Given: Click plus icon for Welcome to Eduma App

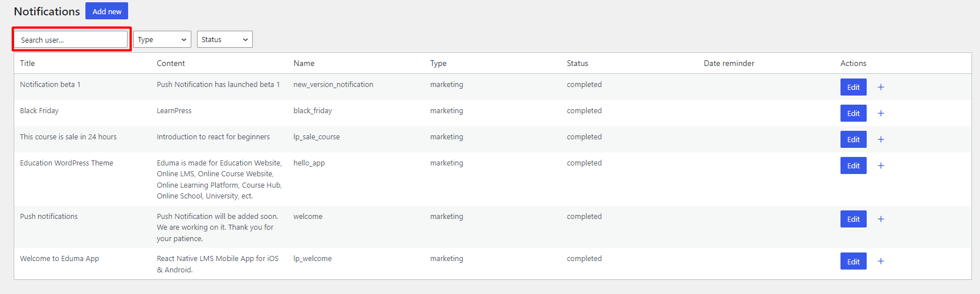Looking at the screenshot, I should click(x=880, y=261).
